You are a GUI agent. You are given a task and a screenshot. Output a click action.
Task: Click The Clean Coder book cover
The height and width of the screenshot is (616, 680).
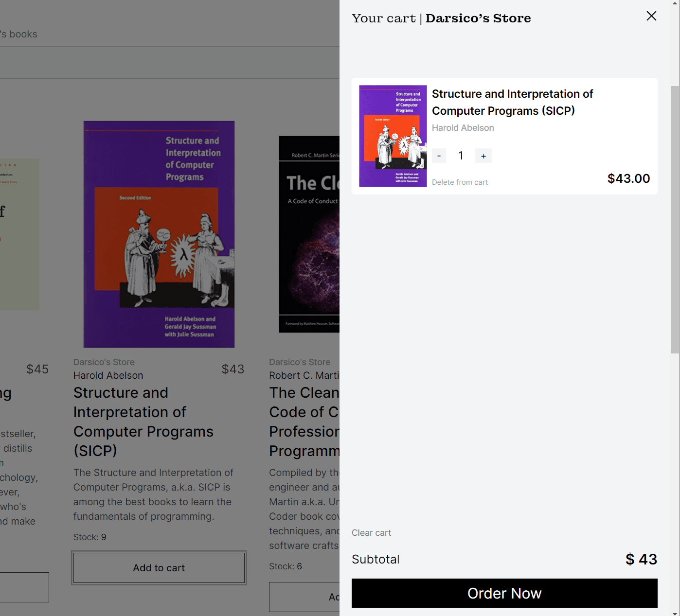309,234
